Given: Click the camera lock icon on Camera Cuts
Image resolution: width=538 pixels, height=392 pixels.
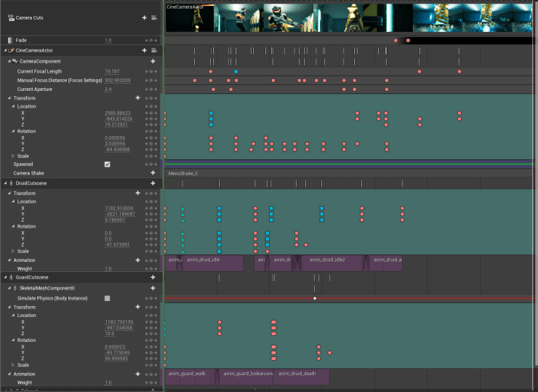Looking at the screenshot, I should point(154,17).
